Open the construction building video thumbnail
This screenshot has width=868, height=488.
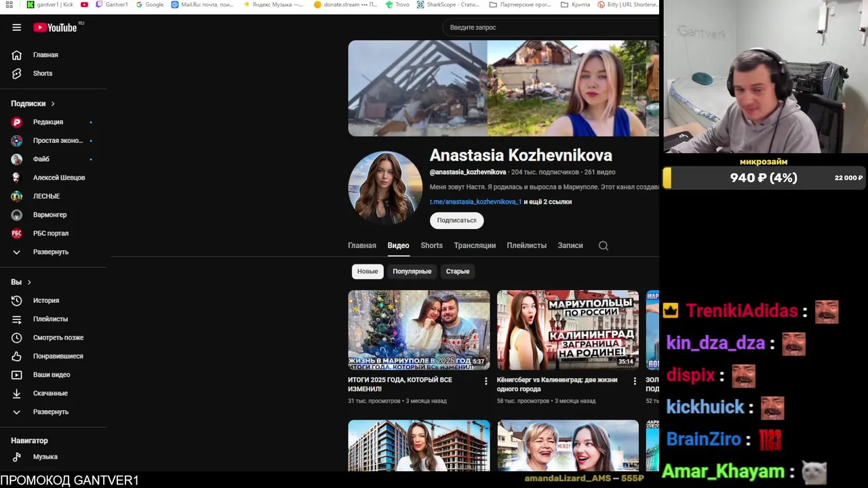tap(419, 445)
